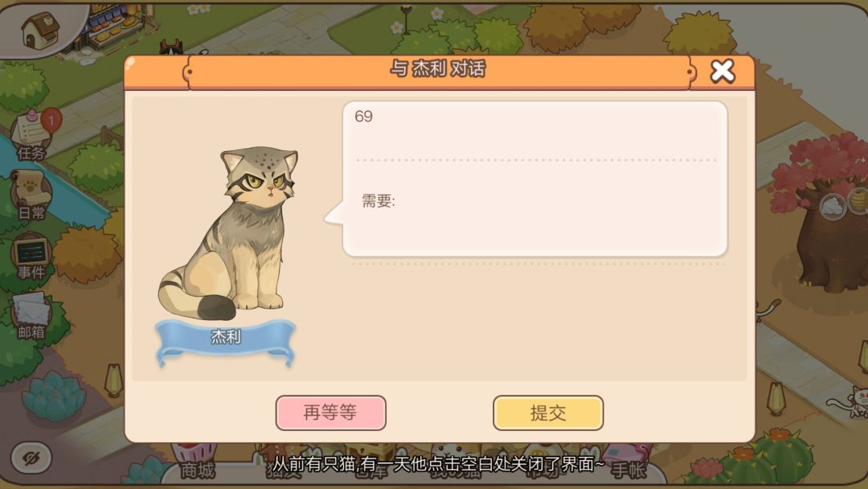This screenshot has height=489, width=868.
Task: Open the 邮箱 mailbox icon
Action: (31, 316)
